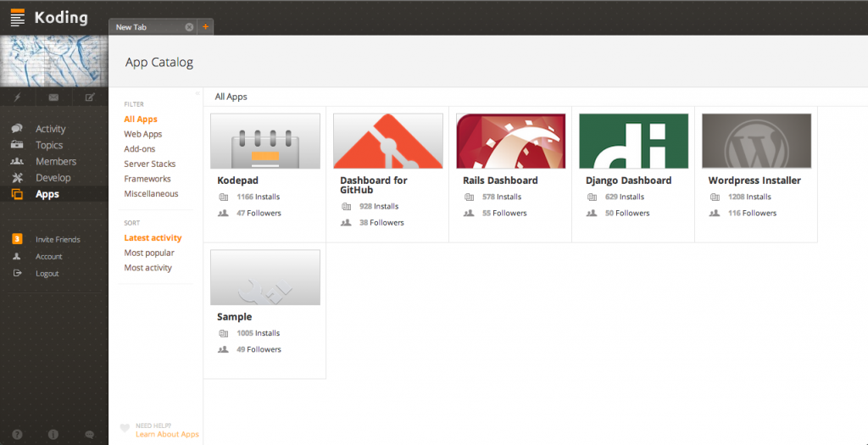The height and width of the screenshot is (445, 868).
Task: Open Django Dashboard thumbnail
Action: click(634, 142)
